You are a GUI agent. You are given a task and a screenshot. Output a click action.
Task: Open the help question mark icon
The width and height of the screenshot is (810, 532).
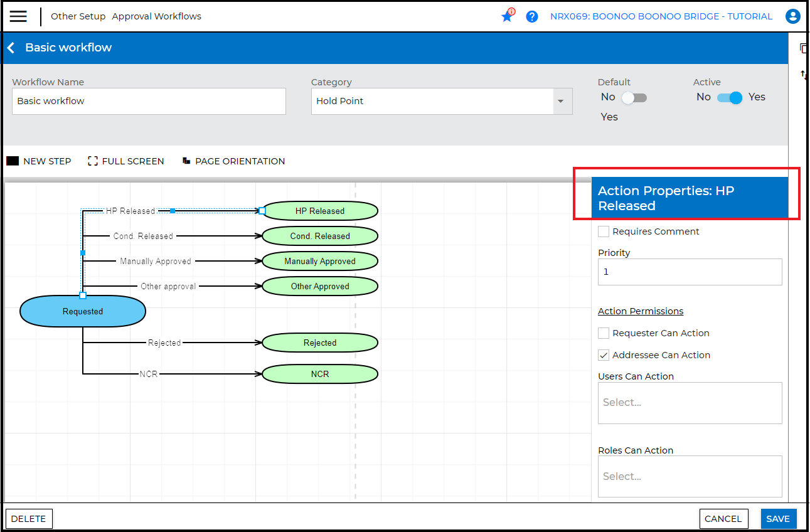pyautogui.click(x=532, y=17)
